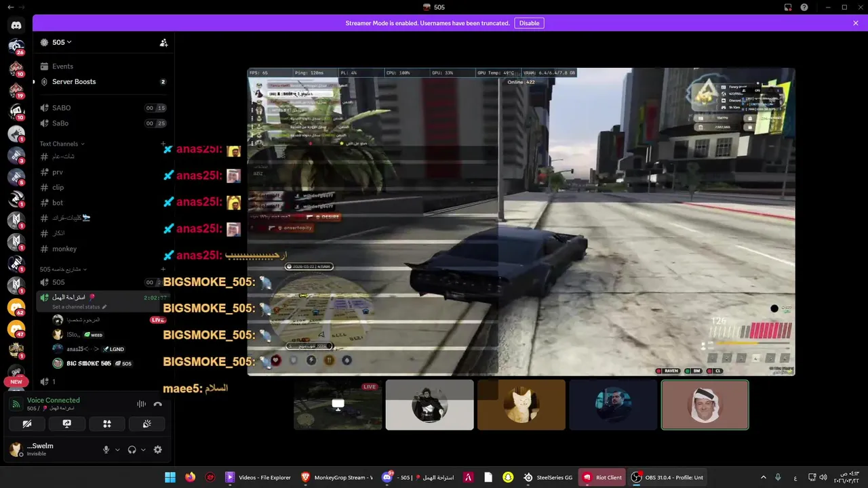Image resolution: width=868 pixels, height=488 pixels.
Task: Select the cat avatar participant tile
Action: coord(521,405)
